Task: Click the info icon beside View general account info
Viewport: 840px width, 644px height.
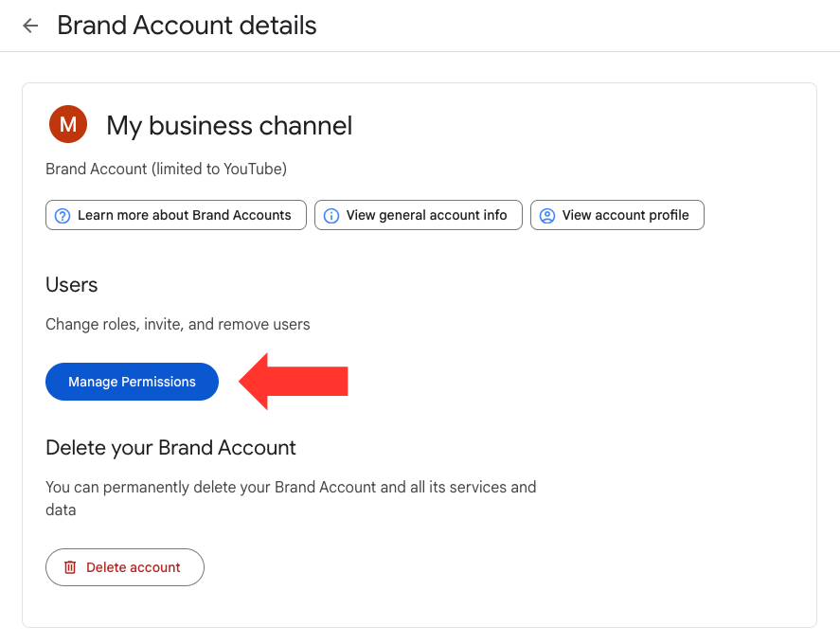Action: (331, 215)
